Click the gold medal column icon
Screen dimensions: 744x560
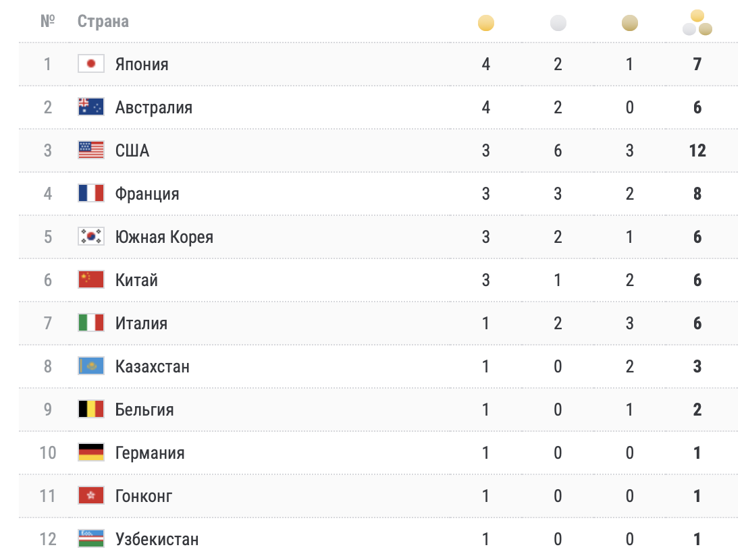pyautogui.click(x=486, y=24)
